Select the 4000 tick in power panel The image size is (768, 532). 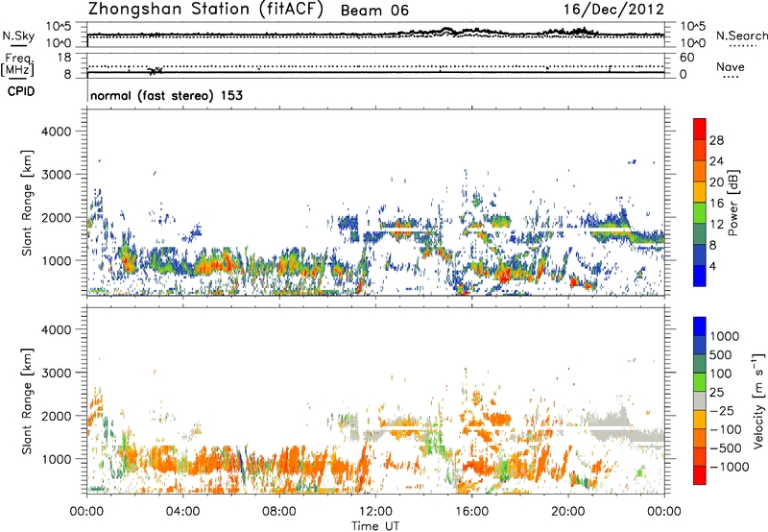[57, 132]
